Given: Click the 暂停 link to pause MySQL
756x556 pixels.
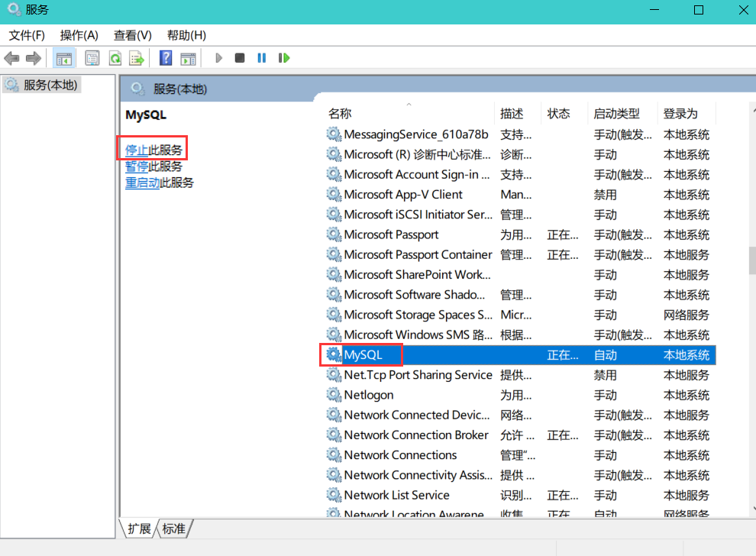Looking at the screenshot, I should [x=137, y=166].
